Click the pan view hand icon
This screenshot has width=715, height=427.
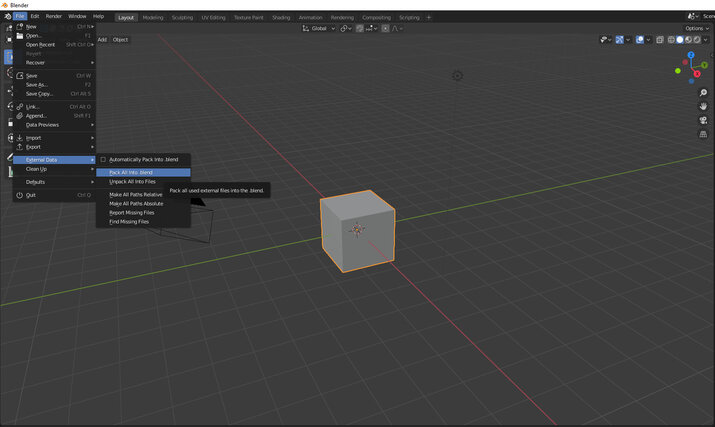(703, 106)
